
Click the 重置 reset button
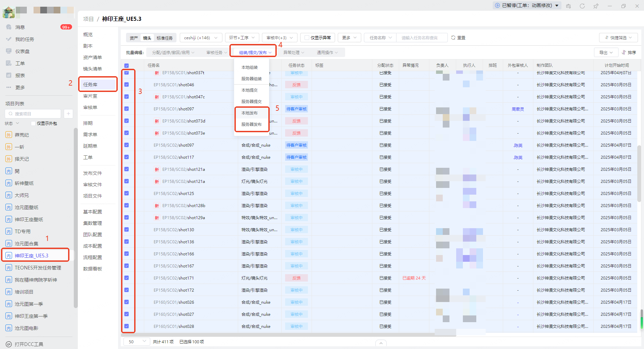click(x=458, y=38)
